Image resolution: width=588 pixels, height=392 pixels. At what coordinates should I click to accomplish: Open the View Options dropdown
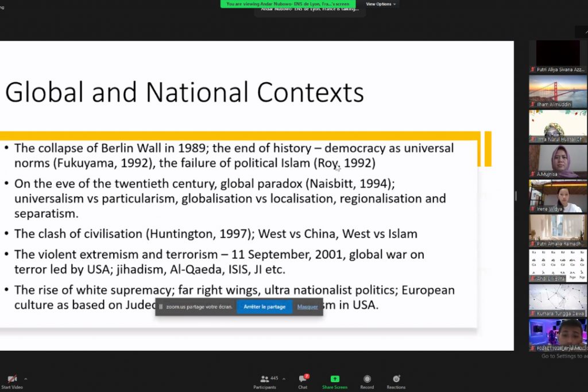pos(380,4)
